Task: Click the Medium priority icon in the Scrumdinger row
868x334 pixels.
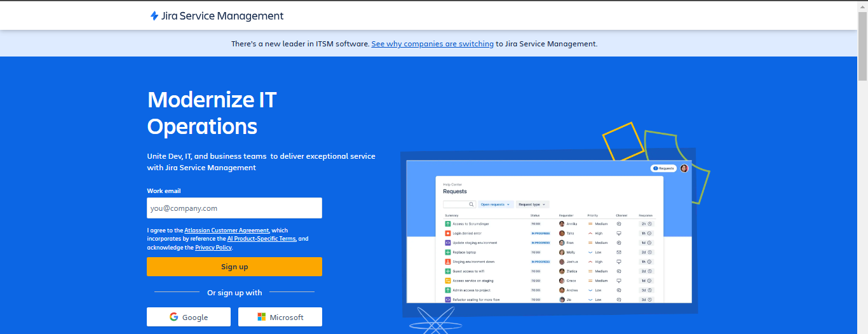Action: [x=590, y=224]
